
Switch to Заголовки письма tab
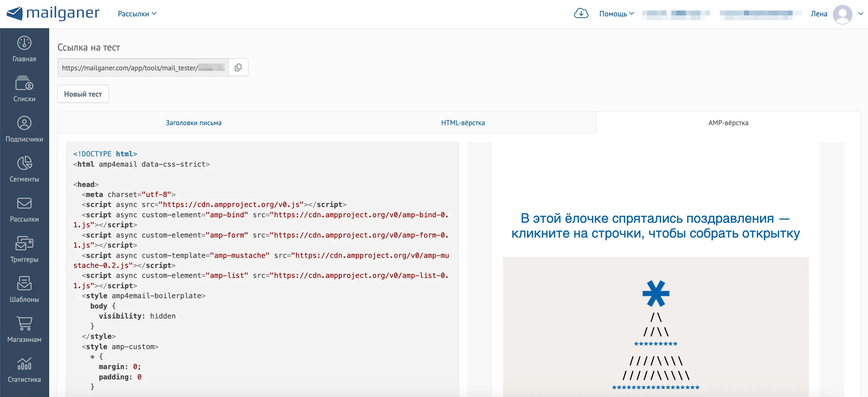193,123
